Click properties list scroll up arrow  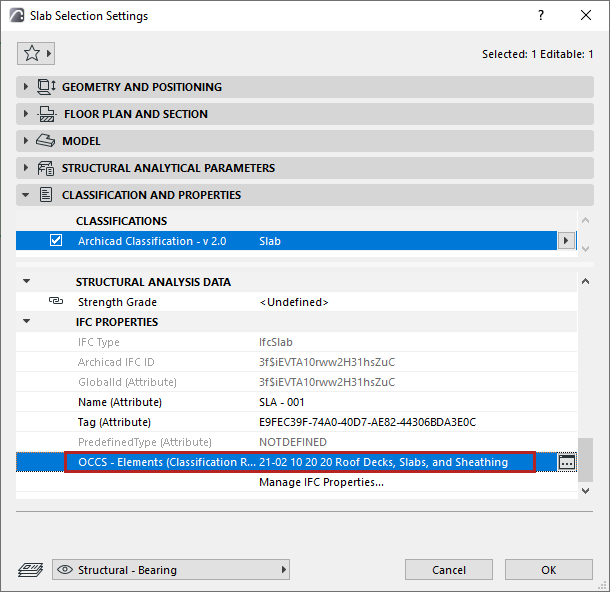[x=585, y=281]
